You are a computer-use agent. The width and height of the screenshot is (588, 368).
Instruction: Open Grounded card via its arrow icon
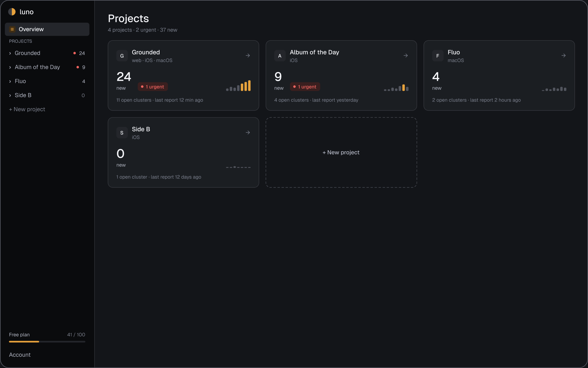[x=248, y=55]
